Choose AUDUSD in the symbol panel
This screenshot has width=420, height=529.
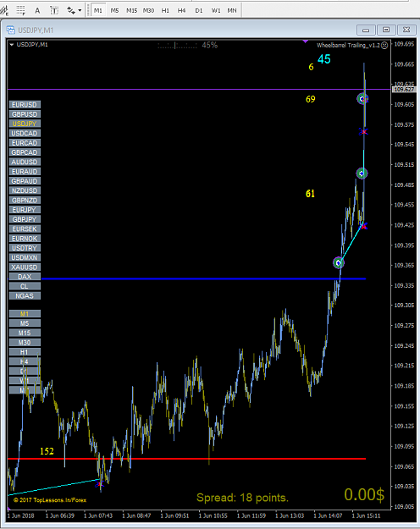click(x=25, y=162)
